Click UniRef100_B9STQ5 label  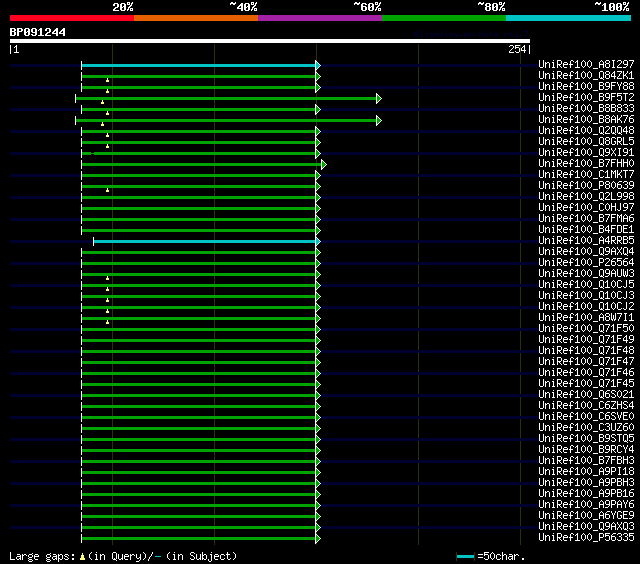tap(586, 439)
